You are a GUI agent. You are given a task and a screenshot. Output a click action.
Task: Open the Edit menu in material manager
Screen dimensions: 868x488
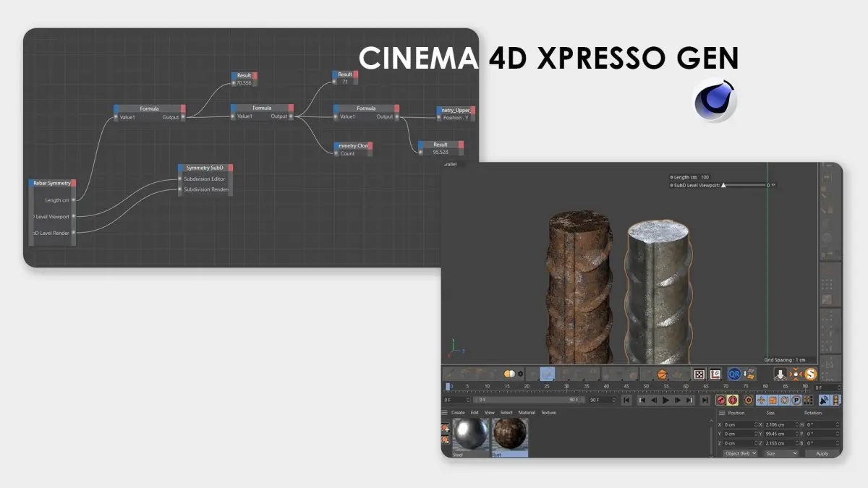[x=475, y=413]
